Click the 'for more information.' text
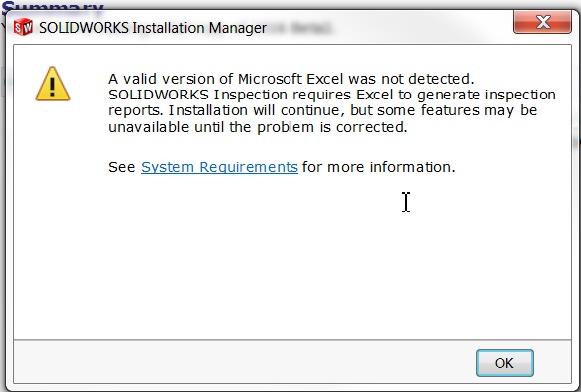Viewport: 581px width, 392px height. [379, 167]
